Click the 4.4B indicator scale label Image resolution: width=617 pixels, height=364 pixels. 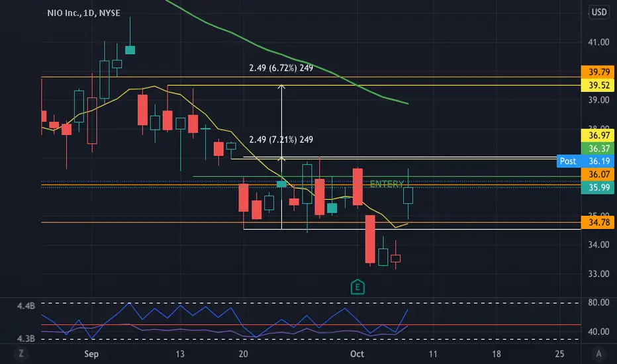[x=26, y=306]
